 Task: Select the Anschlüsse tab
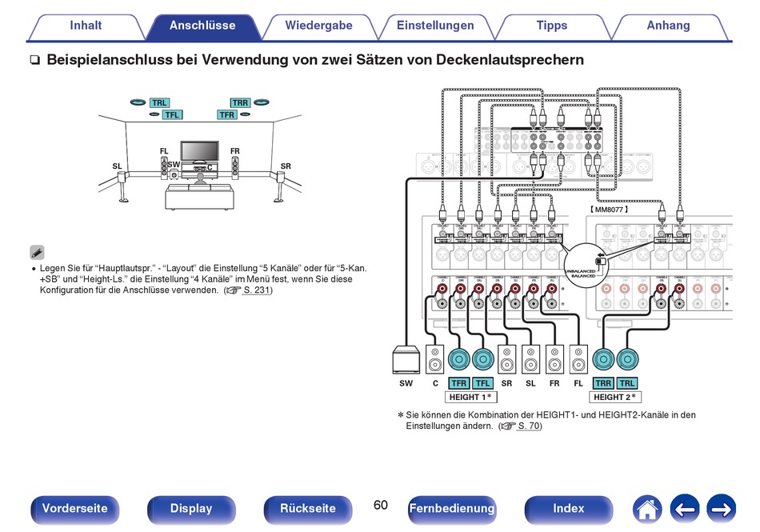[202, 26]
